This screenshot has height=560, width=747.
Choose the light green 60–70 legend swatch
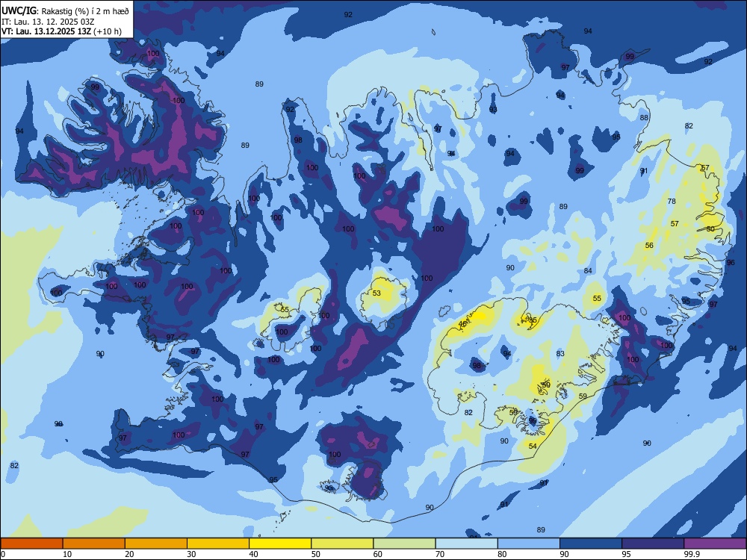[404, 544]
